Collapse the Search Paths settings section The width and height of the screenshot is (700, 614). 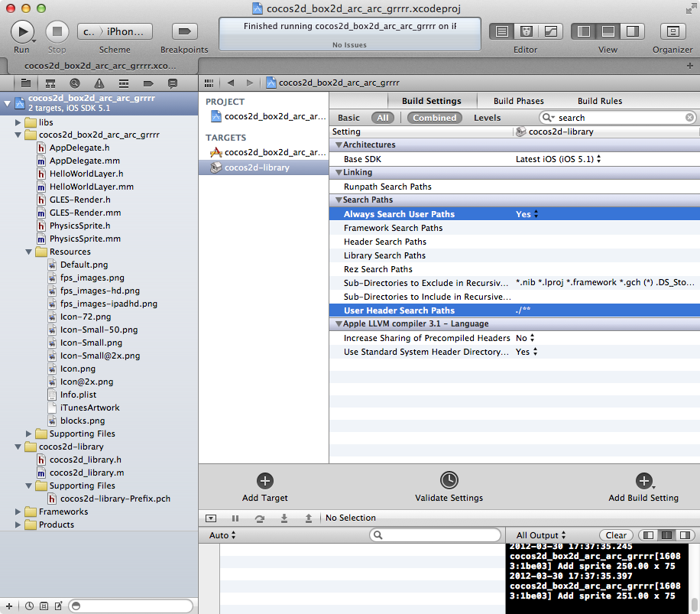tap(339, 200)
